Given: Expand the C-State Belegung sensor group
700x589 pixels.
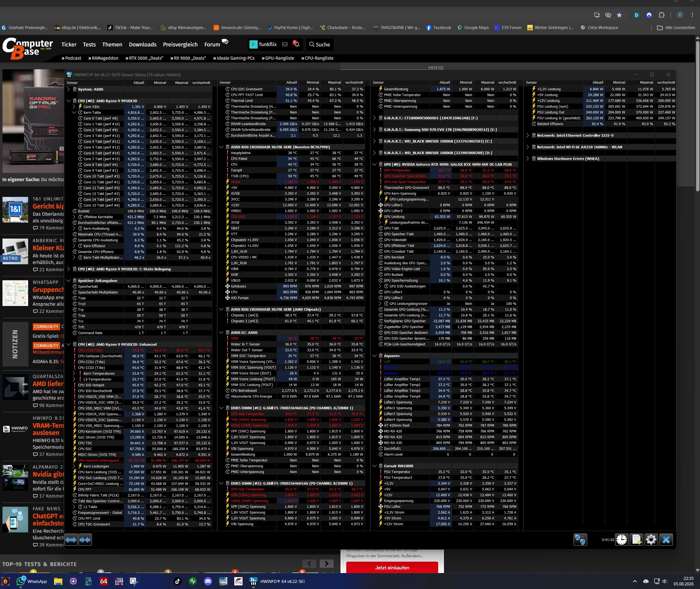Looking at the screenshot, I should [x=68, y=269].
